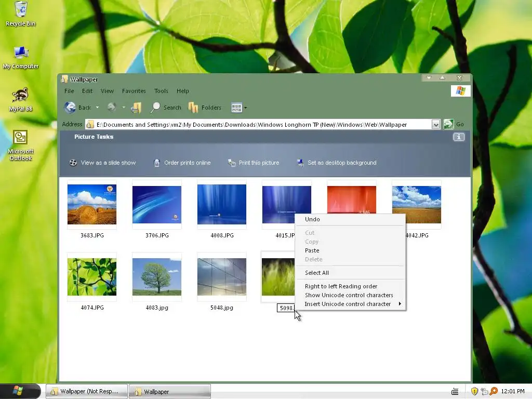Click the Set as desktop background icon
532x399 pixels.
tap(300, 163)
